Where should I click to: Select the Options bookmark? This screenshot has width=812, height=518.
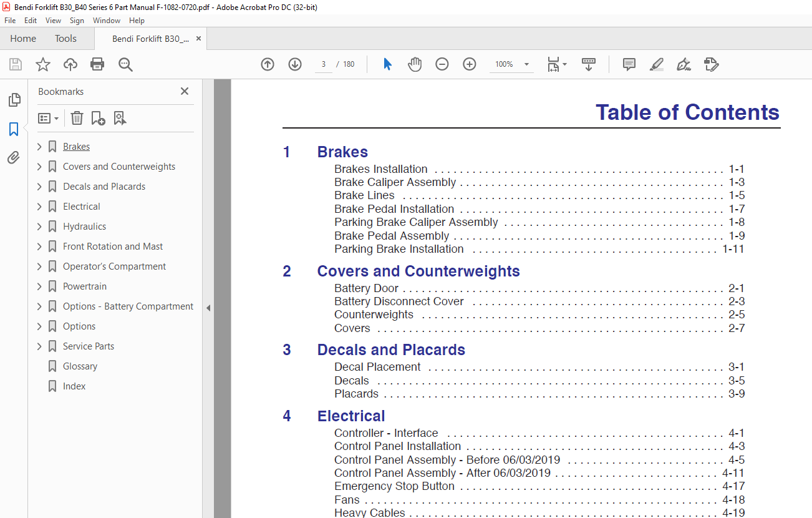click(79, 326)
